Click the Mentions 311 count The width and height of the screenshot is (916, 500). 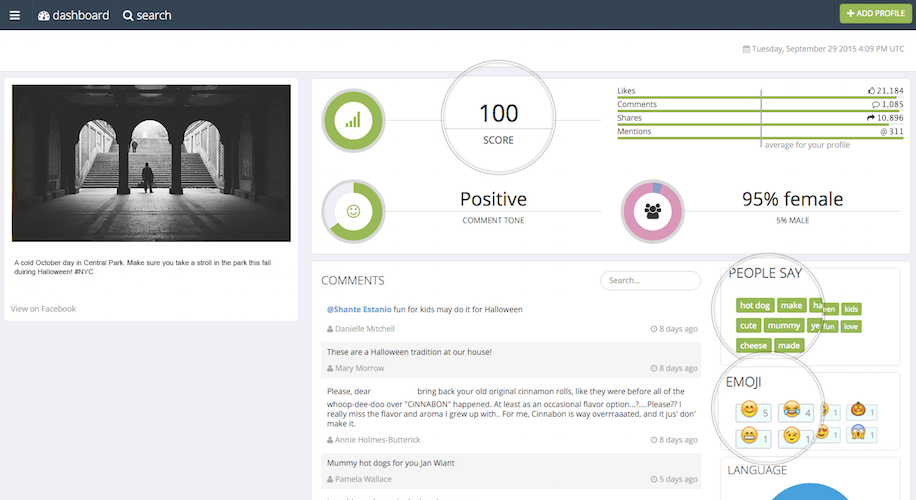(x=891, y=131)
